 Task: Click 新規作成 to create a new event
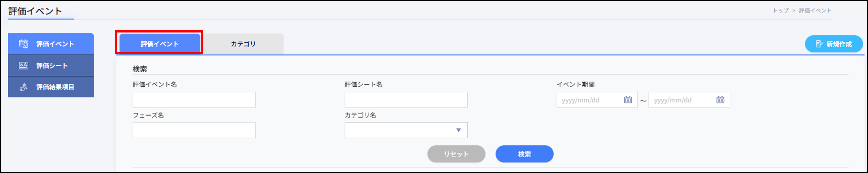(x=834, y=43)
